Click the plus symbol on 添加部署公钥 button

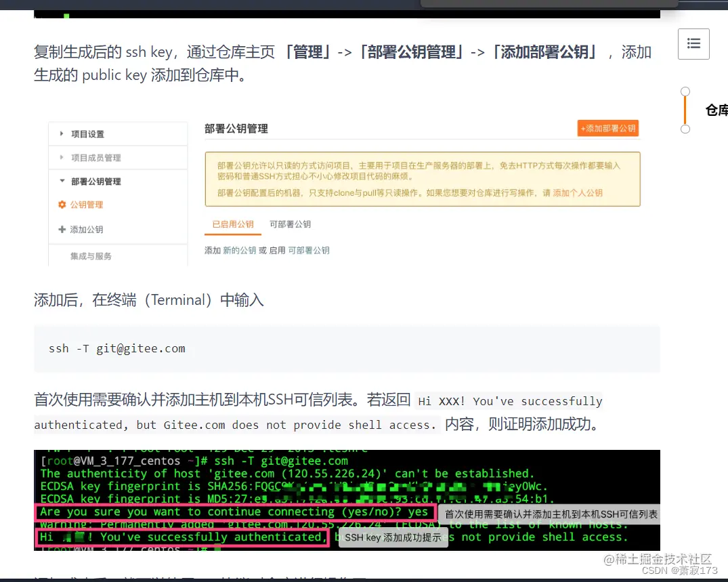click(x=584, y=128)
